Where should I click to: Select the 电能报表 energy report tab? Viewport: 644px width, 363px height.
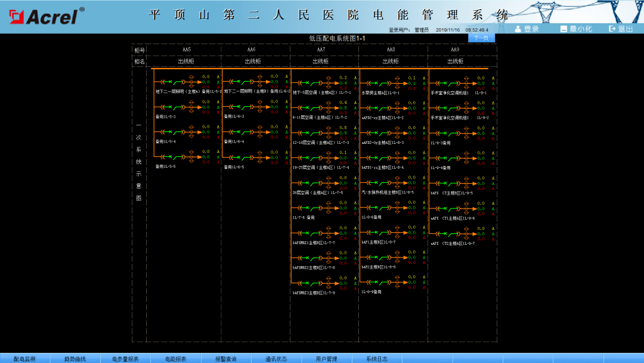(x=176, y=359)
